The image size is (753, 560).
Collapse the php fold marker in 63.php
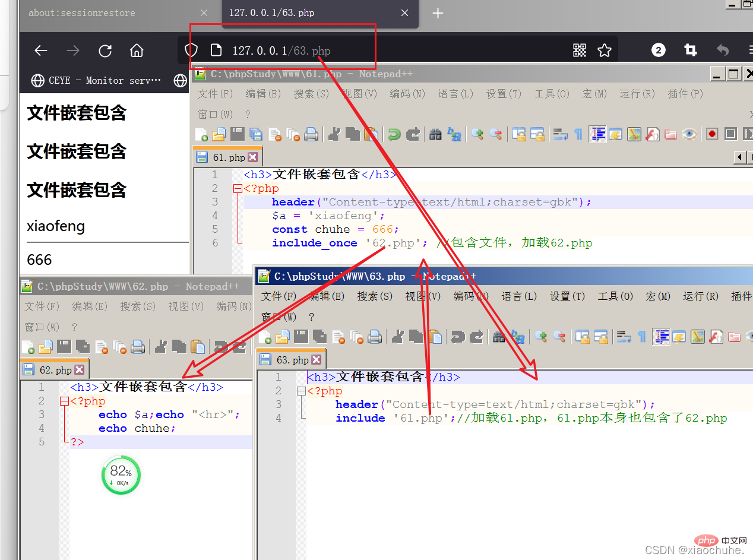coord(302,391)
